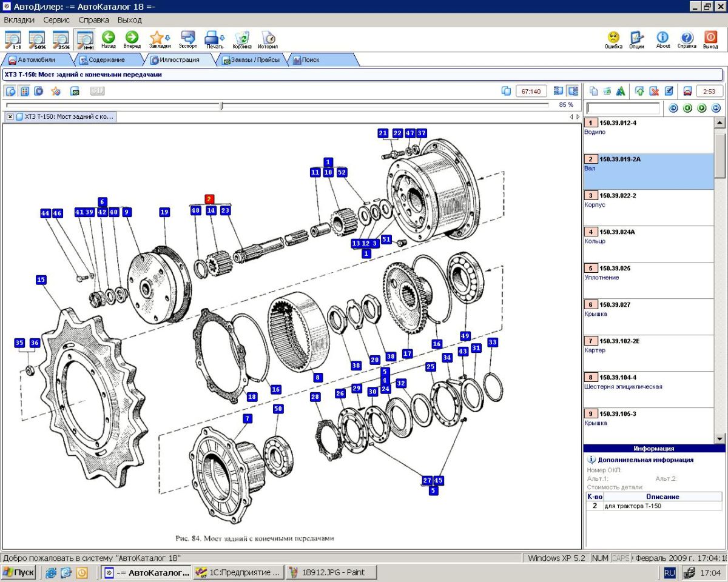Go back with the Назад arrow
The height and width of the screenshot is (582, 728).
109,39
